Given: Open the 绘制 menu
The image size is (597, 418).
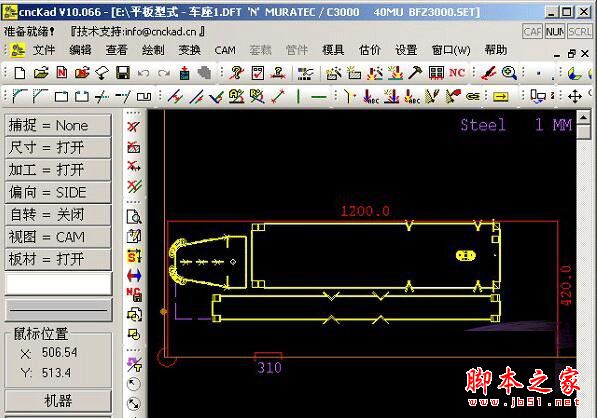Looking at the screenshot, I should point(153,50).
